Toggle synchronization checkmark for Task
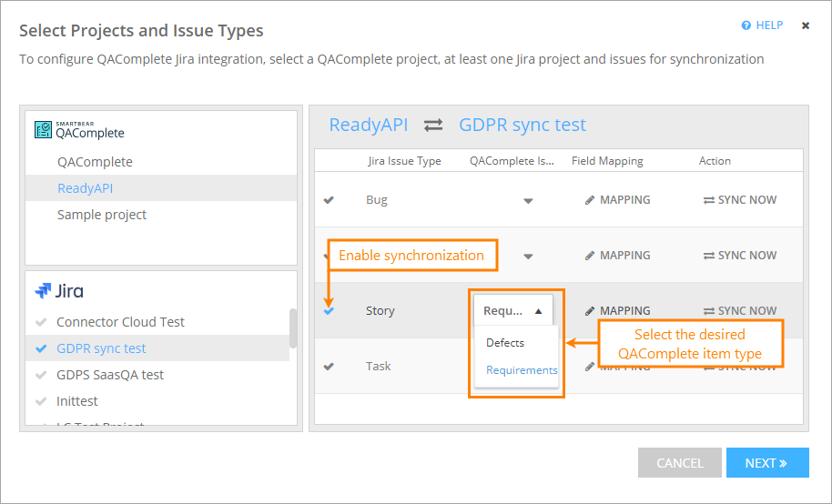Screen dimensions: 832x504 click(x=329, y=367)
